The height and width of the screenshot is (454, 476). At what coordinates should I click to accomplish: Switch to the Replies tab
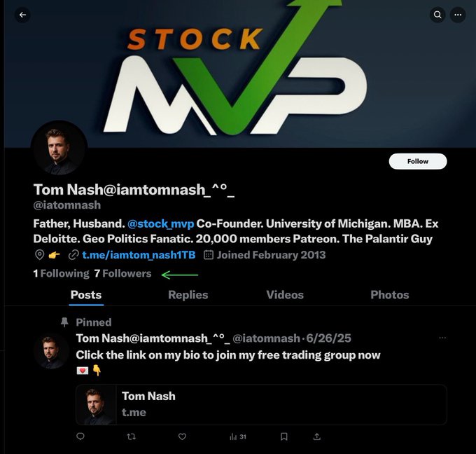click(188, 295)
